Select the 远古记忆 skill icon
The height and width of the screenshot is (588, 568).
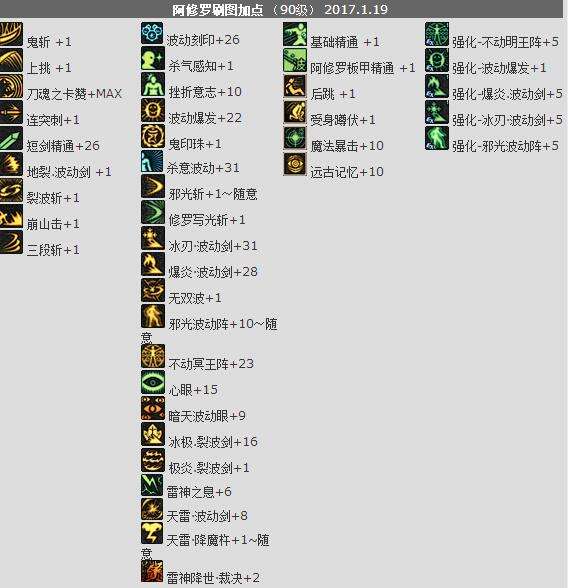pyautogui.click(x=295, y=165)
